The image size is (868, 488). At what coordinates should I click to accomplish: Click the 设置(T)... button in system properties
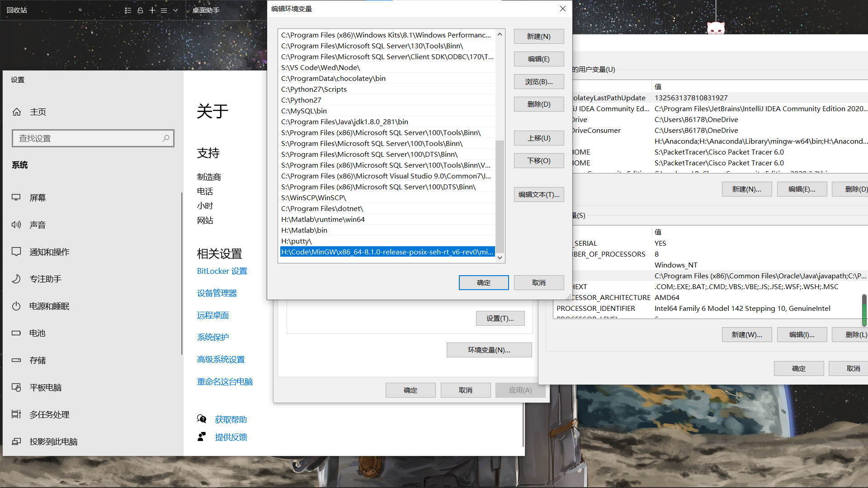[500, 319]
